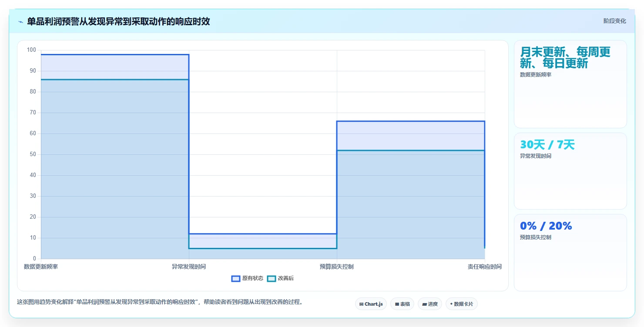Select the Chart.js tag button

[x=371, y=304]
